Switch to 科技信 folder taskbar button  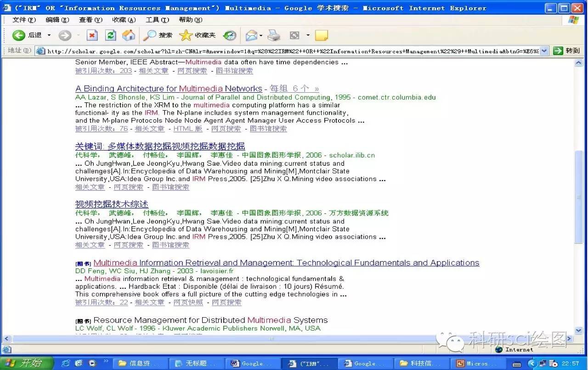pyautogui.click(x=423, y=363)
